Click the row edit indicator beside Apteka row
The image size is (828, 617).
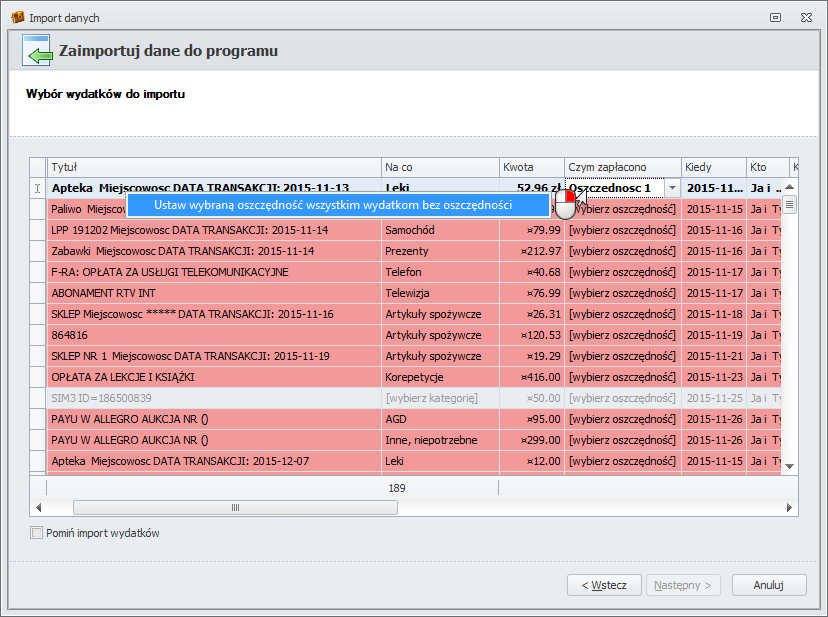(37, 188)
